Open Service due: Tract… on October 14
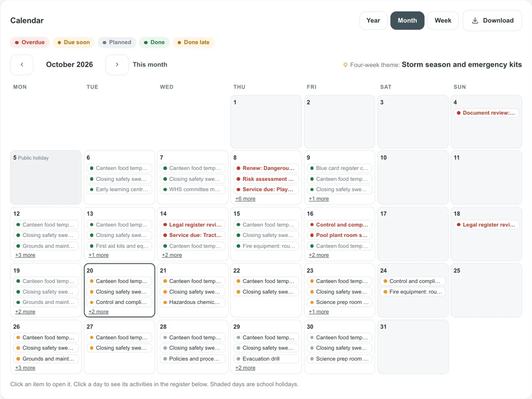The image size is (532, 399). coord(193,235)
